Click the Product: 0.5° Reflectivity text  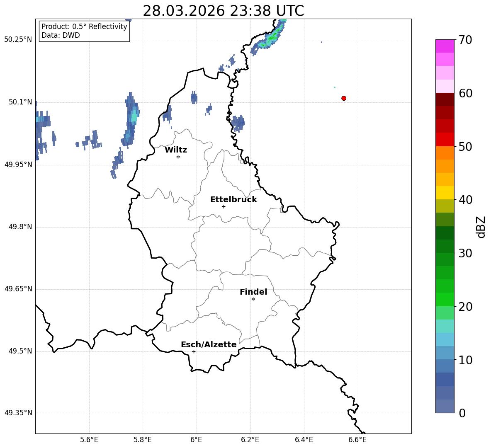click(x=84, y=27)
